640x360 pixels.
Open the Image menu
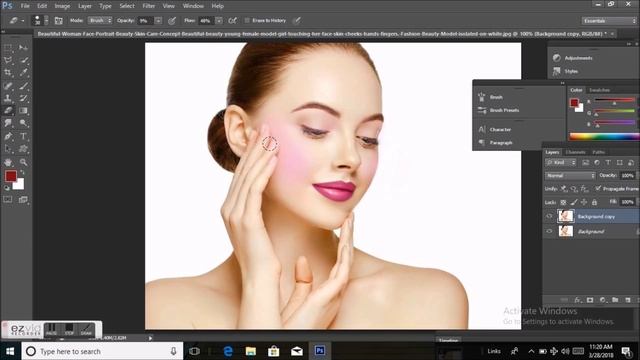coord(62,6)
